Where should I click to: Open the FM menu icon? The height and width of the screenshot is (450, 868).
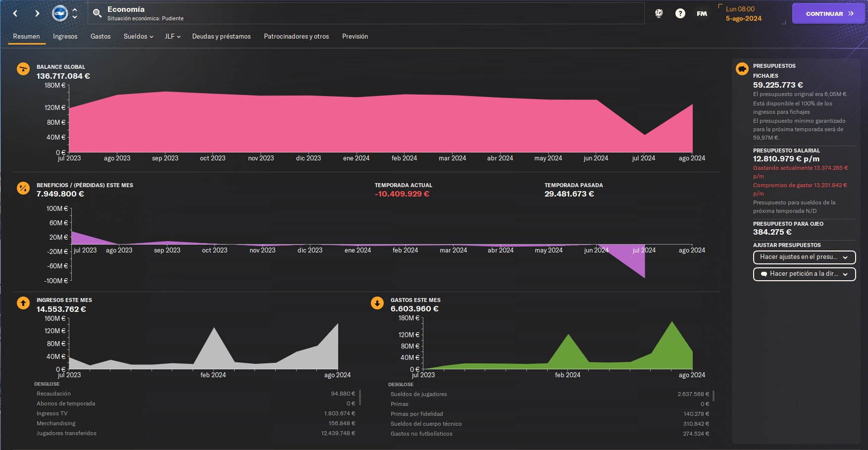tap(702, 13)
